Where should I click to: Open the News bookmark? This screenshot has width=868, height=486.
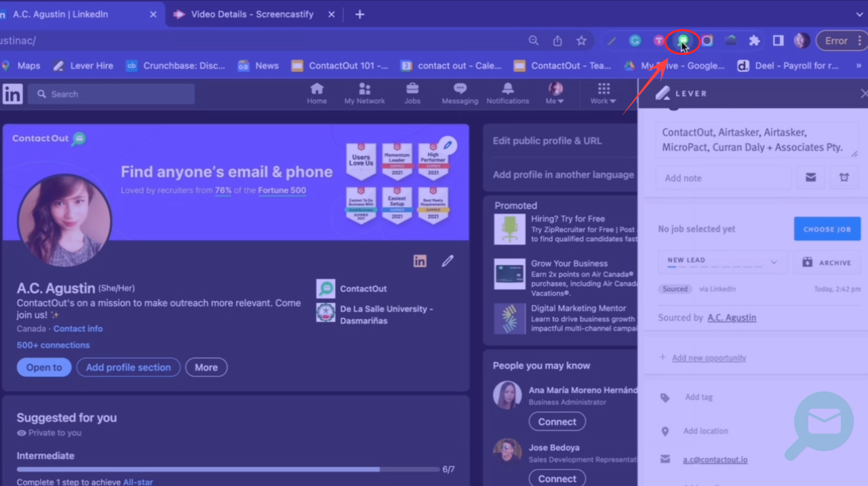pos(258,66)
